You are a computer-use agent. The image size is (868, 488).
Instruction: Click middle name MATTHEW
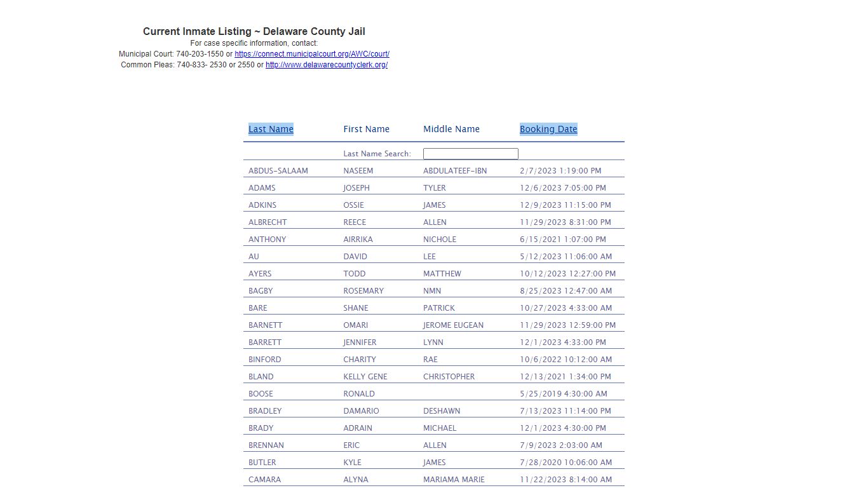tap(442, 274)
